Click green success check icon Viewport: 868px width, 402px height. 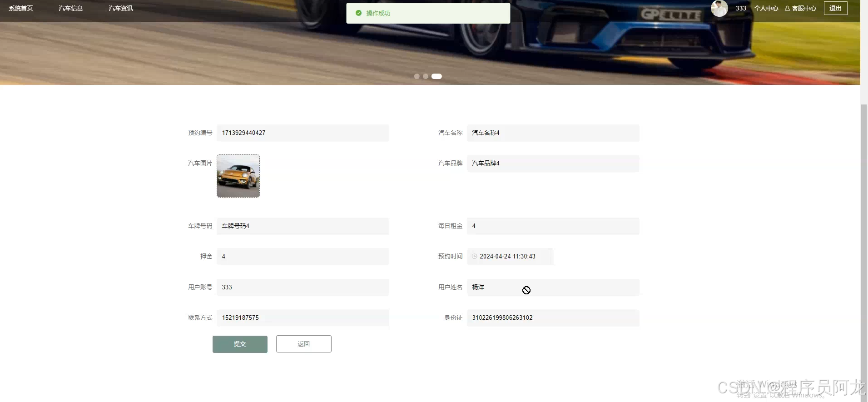tap(358, 13)
